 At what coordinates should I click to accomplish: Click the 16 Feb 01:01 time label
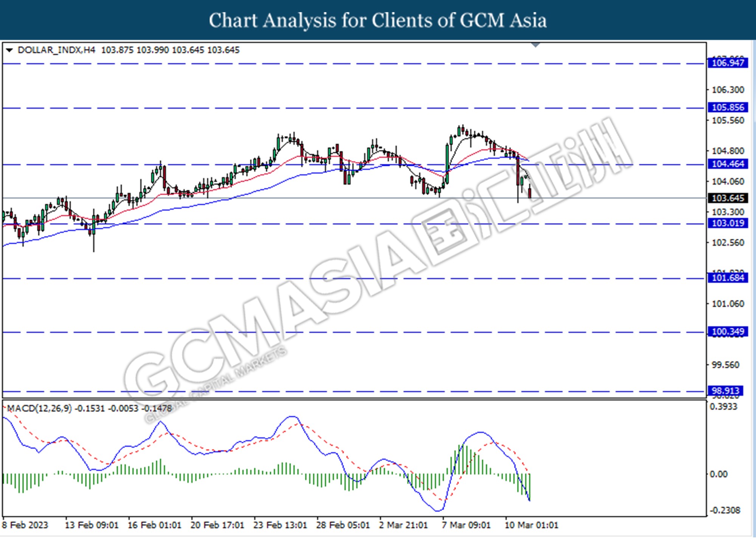click(154, 525)
